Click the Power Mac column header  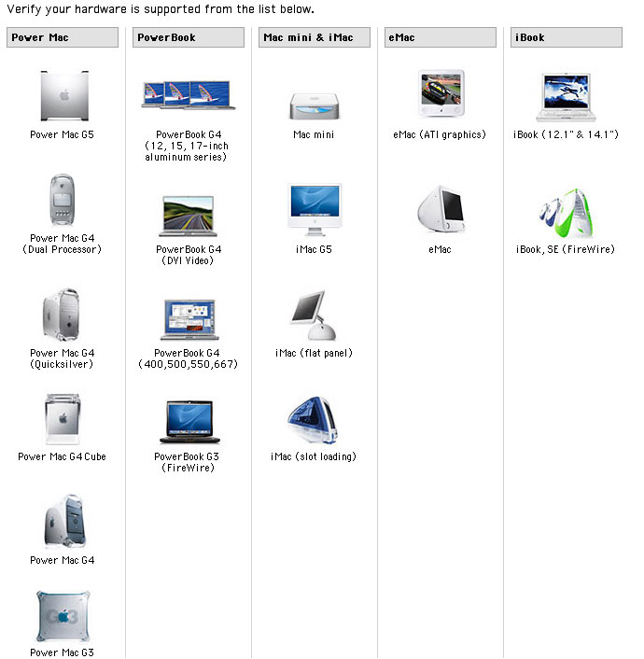(63, 37)
